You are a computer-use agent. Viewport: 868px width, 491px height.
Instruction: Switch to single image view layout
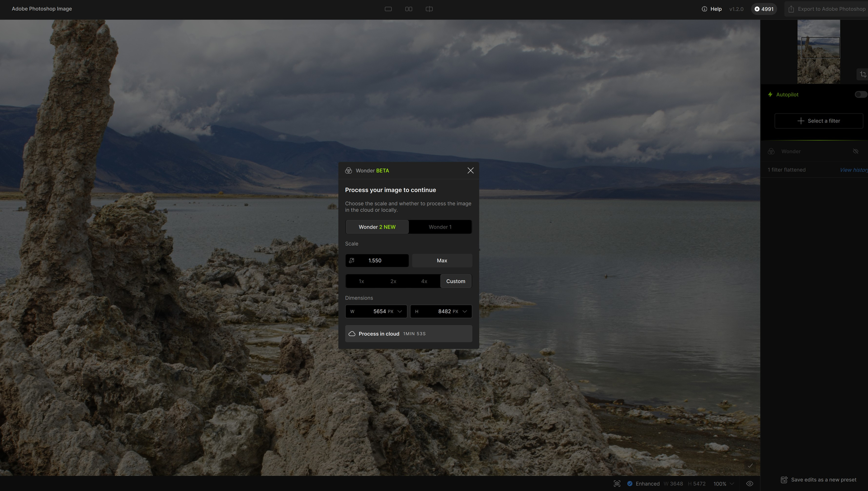pyautogui.click(x=388, y=9)
